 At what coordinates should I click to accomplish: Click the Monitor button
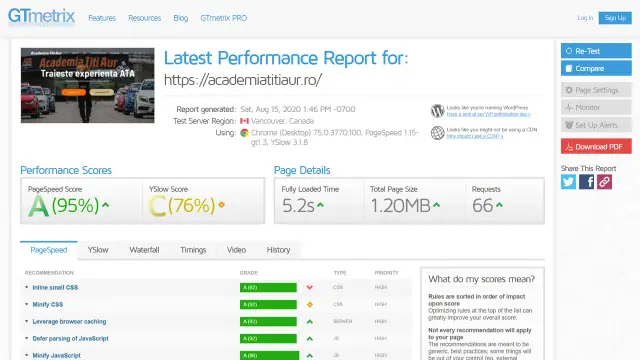[x=596, y=107]
